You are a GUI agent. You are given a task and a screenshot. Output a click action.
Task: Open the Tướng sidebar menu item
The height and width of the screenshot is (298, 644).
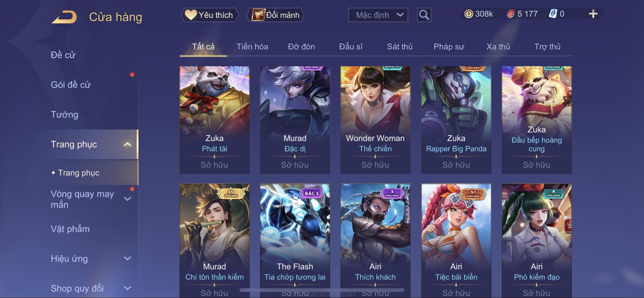click(64, 115)
